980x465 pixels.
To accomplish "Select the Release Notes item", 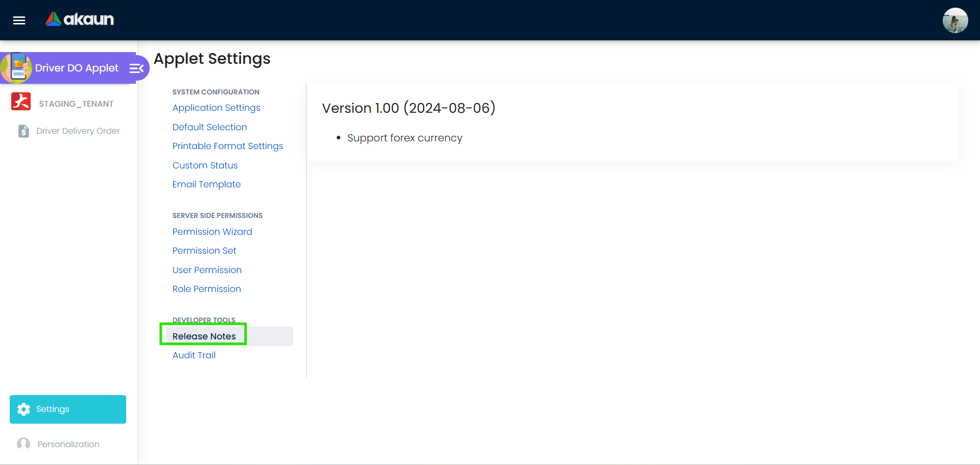I will (203, 336).
